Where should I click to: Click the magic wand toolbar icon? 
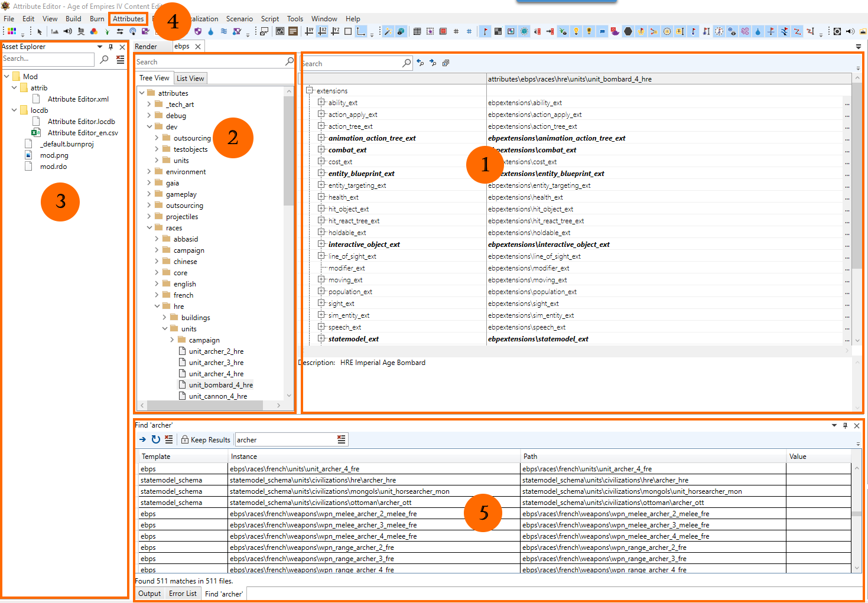click(x=387, y=31)
